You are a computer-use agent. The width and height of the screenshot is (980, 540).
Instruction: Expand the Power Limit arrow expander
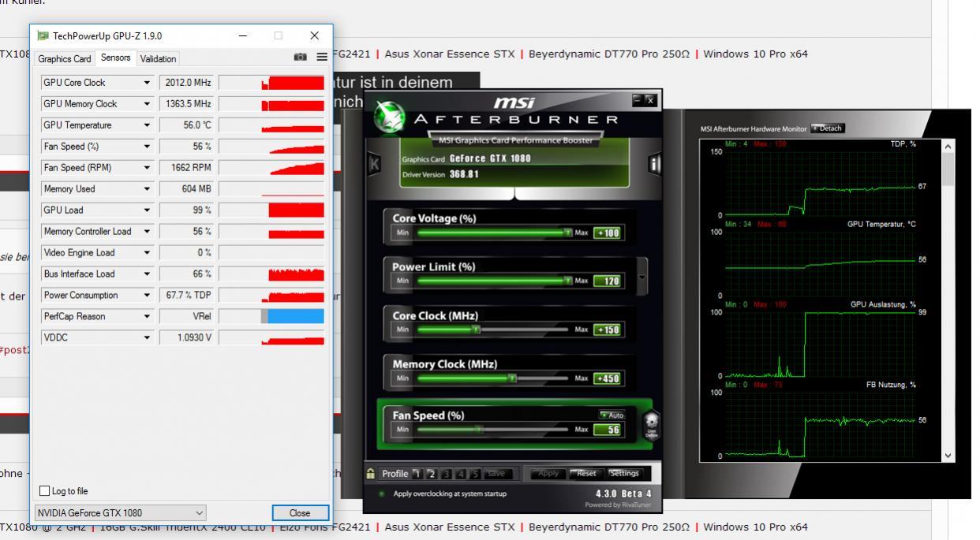(x=641, y=277)
